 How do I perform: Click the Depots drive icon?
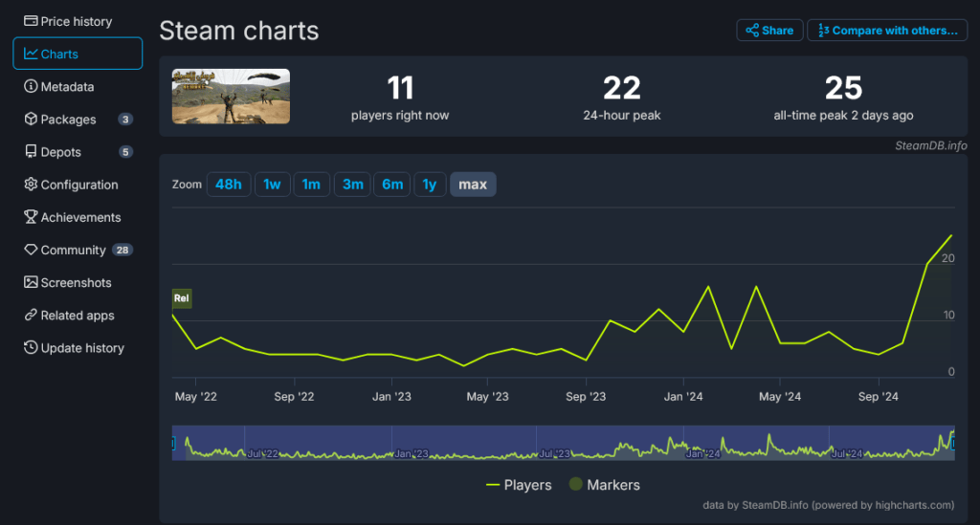pyautogui.click(x=31, y=151)
